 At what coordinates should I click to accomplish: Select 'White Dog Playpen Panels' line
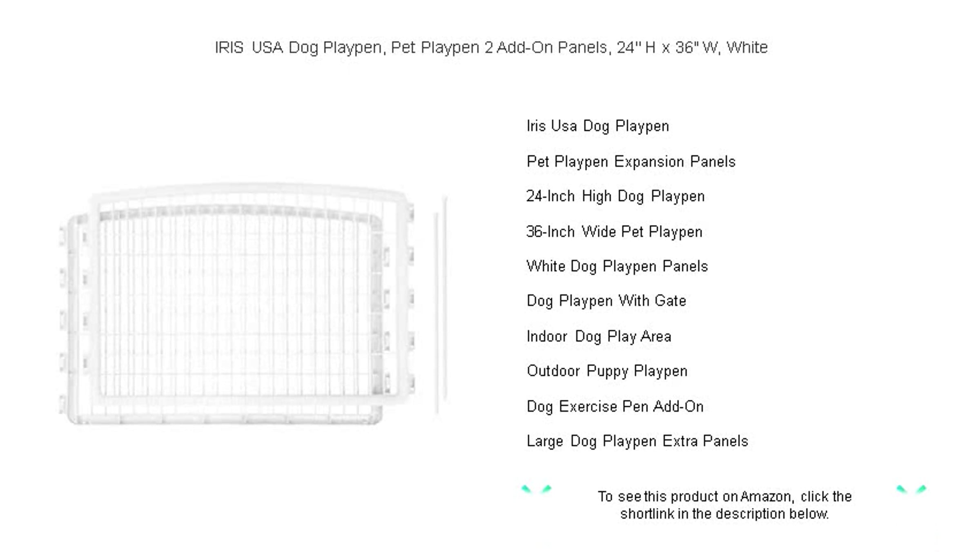coord(617,266)
